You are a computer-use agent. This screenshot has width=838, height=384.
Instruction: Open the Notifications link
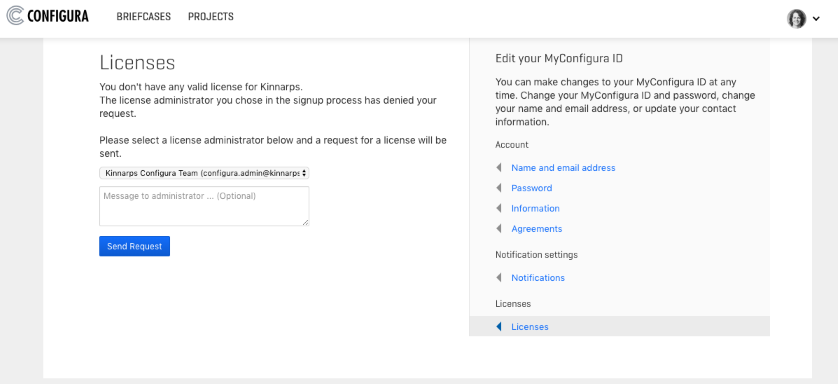(x=538, y=278)
